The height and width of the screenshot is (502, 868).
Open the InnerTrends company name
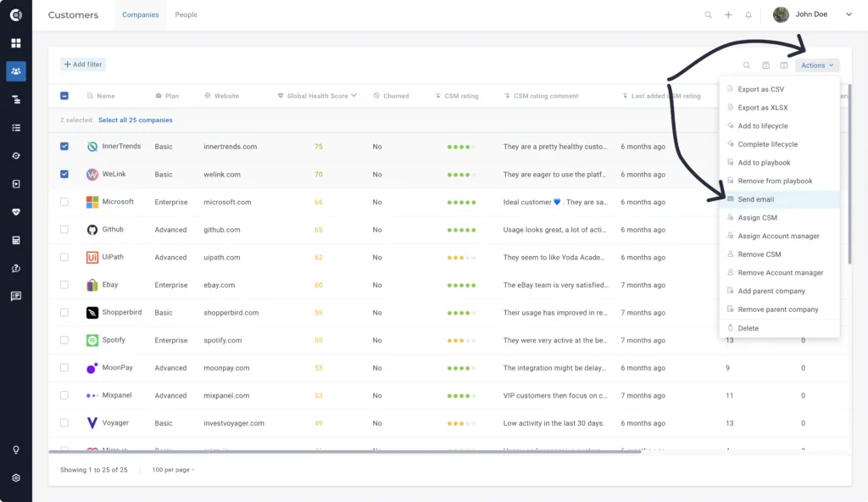[x=121, y=147]
